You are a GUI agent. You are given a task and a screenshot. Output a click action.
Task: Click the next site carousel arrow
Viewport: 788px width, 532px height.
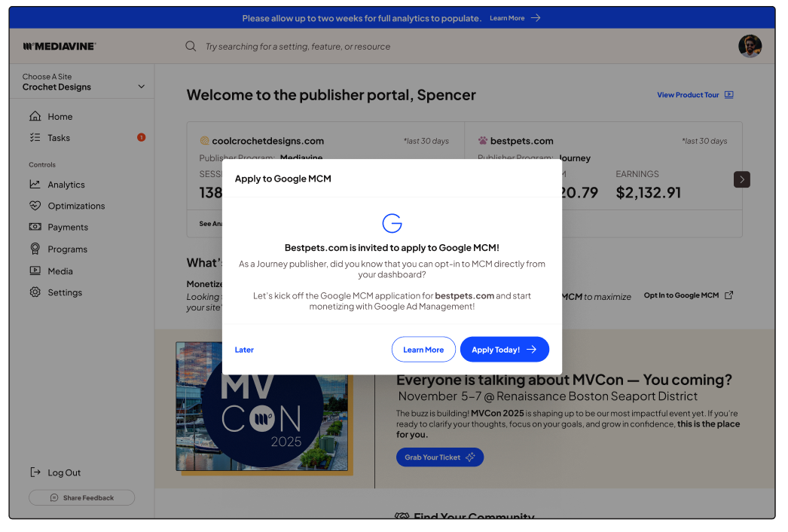point(742,179)
